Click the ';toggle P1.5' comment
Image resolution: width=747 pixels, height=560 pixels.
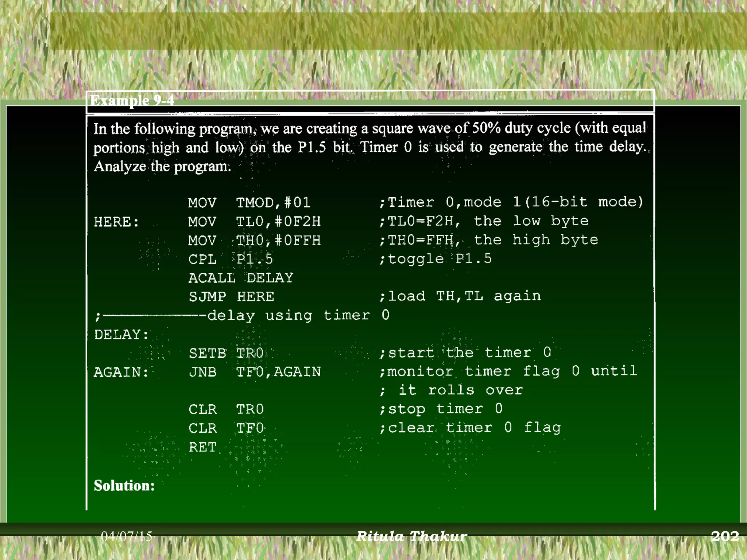coord(436,259)
